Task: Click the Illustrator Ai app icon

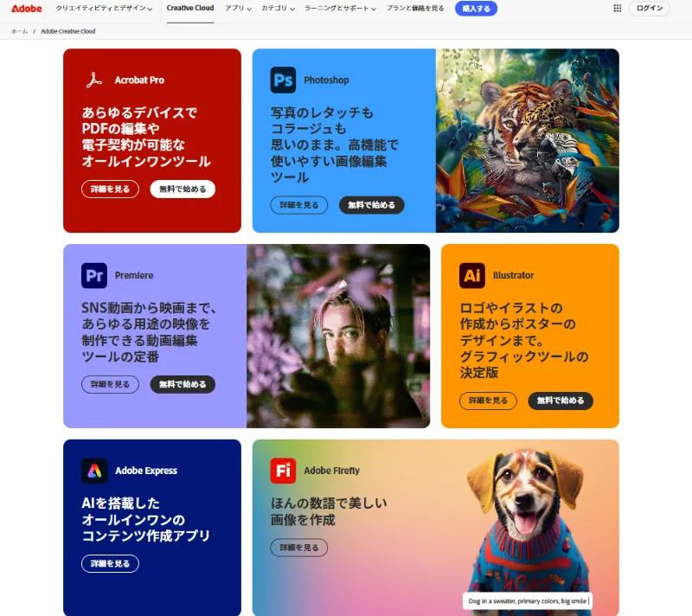Action: pyautogui.click(x=471, y=275)
